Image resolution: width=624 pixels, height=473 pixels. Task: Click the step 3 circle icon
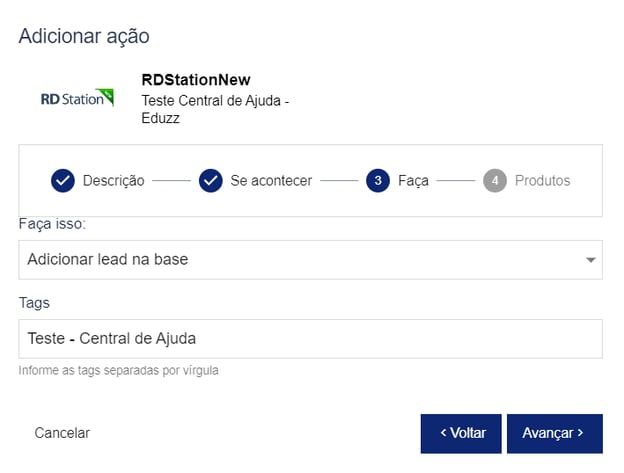[x=378, y=181]
